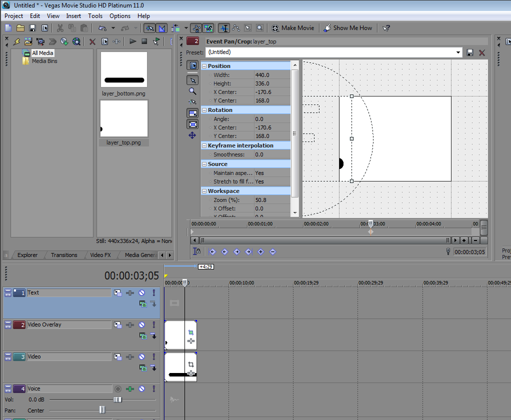Image resolution: width=511 pixels, height=420 pixels.
Task: Arm the Voice track for recording
Action: coord(118,389)
